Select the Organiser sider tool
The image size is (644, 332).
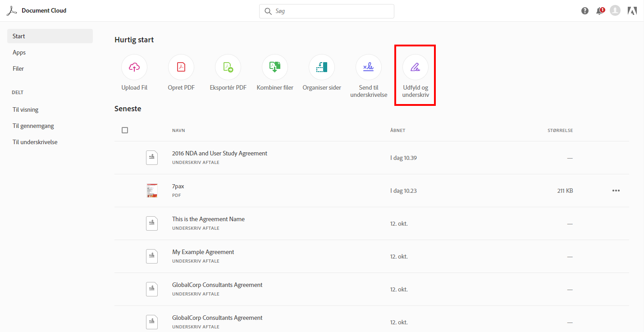(x=322, y=67)
